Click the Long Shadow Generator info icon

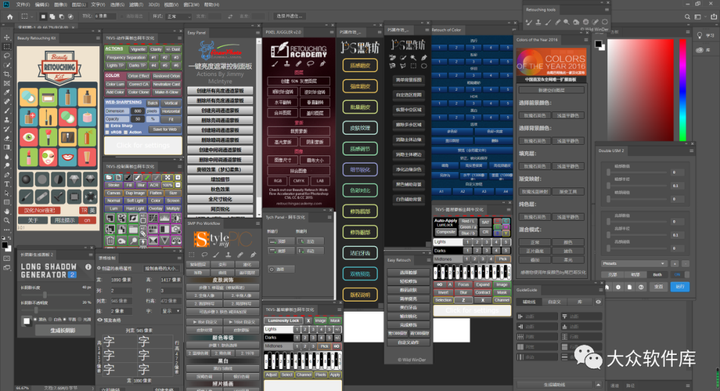[88, 267]
